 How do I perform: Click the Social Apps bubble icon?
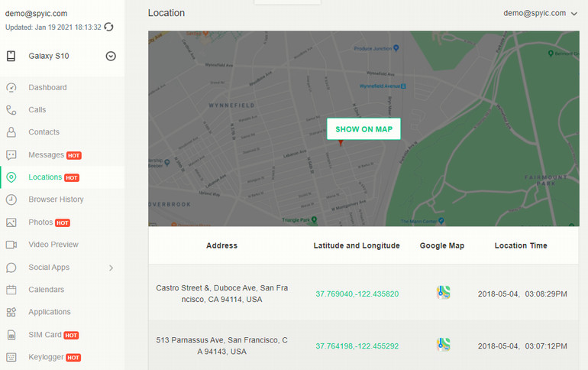click(11, 268)
